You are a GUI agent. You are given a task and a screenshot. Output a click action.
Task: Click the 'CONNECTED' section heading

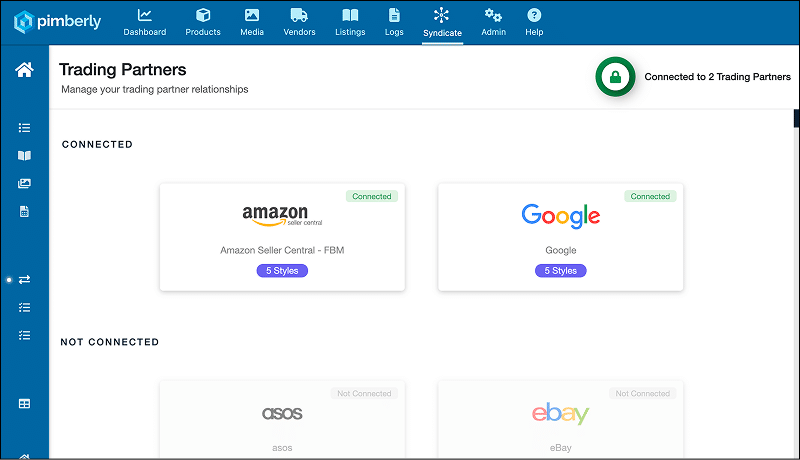click(97, 144)
